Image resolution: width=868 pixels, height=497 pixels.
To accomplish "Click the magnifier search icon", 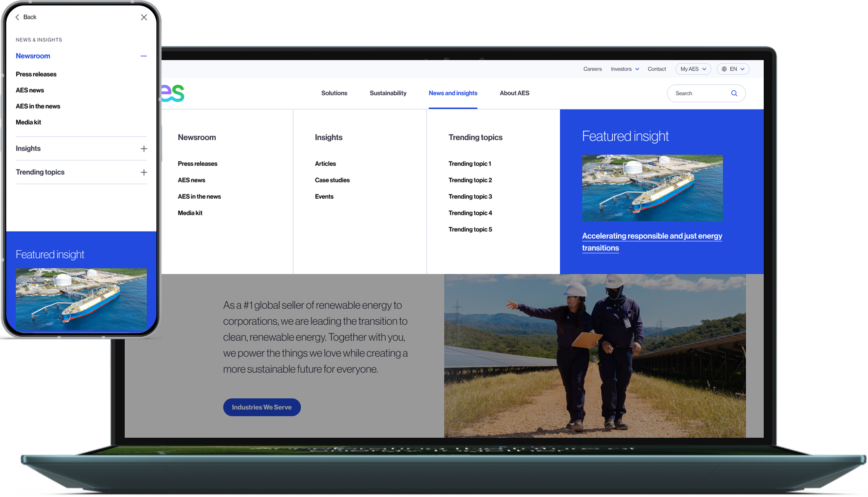I will click(734, 93).
